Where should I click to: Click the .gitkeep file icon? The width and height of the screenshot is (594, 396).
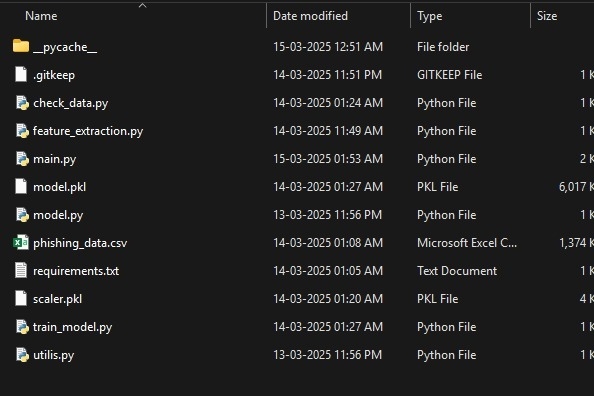[21, 74]
